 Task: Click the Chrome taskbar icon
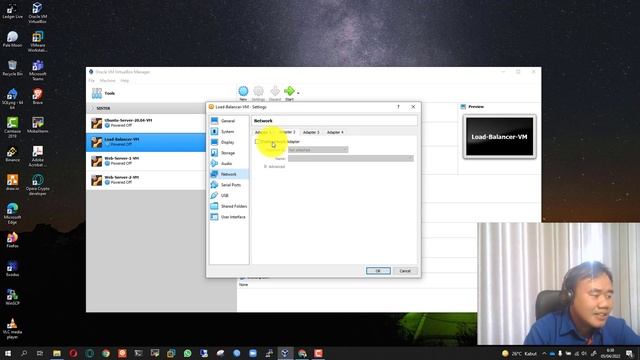[x=106, y=353]
